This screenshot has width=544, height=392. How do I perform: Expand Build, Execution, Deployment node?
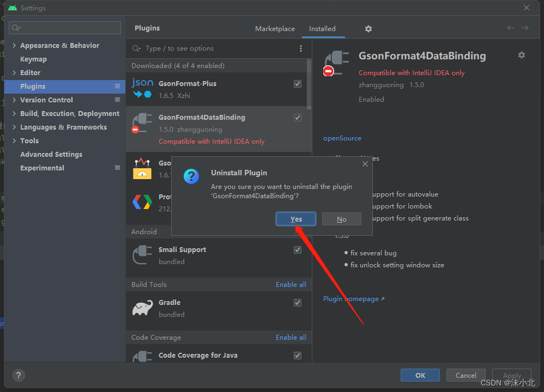[x=14, y=113]
